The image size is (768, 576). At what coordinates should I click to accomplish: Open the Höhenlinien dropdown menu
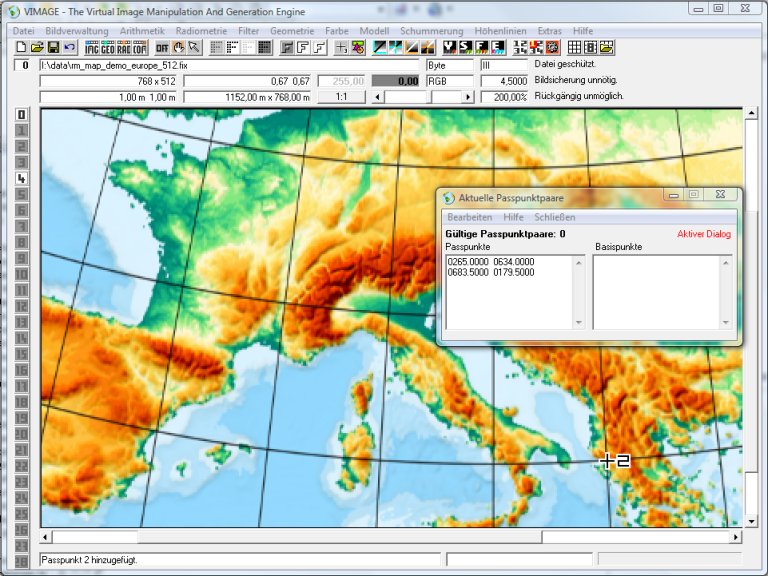499,31
